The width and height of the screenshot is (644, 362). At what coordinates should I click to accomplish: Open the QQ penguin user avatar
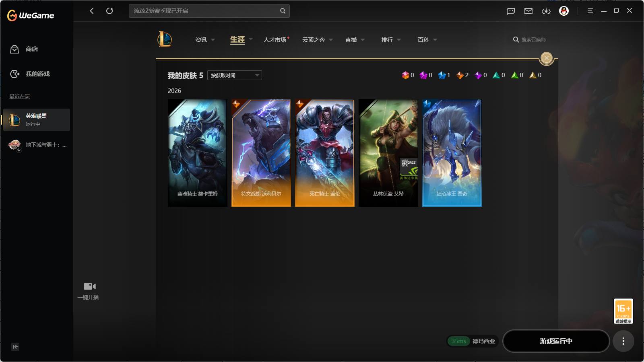[564, 11]
